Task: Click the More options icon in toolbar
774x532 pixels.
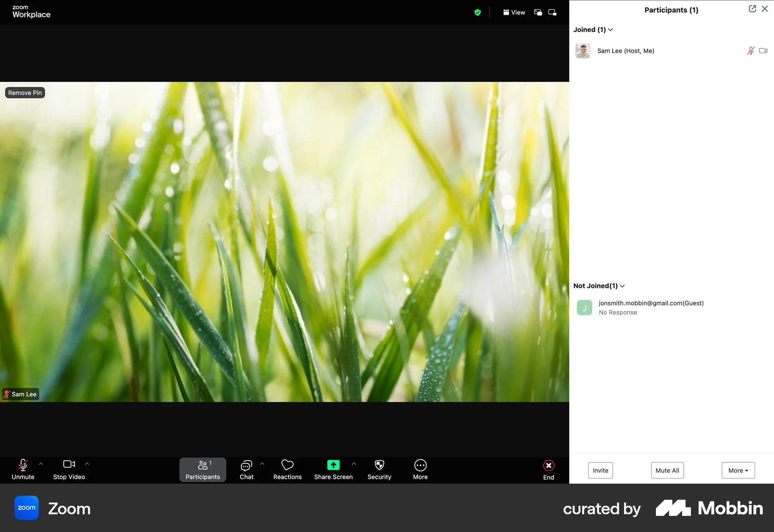Action: pos(420,470)
